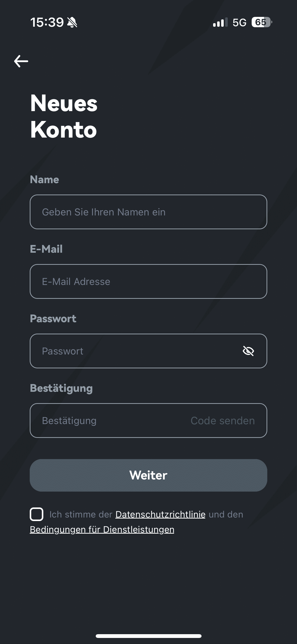Tap the home indicator bar
The height and width of the screenshot is (644, 297).
coord(148,636)
